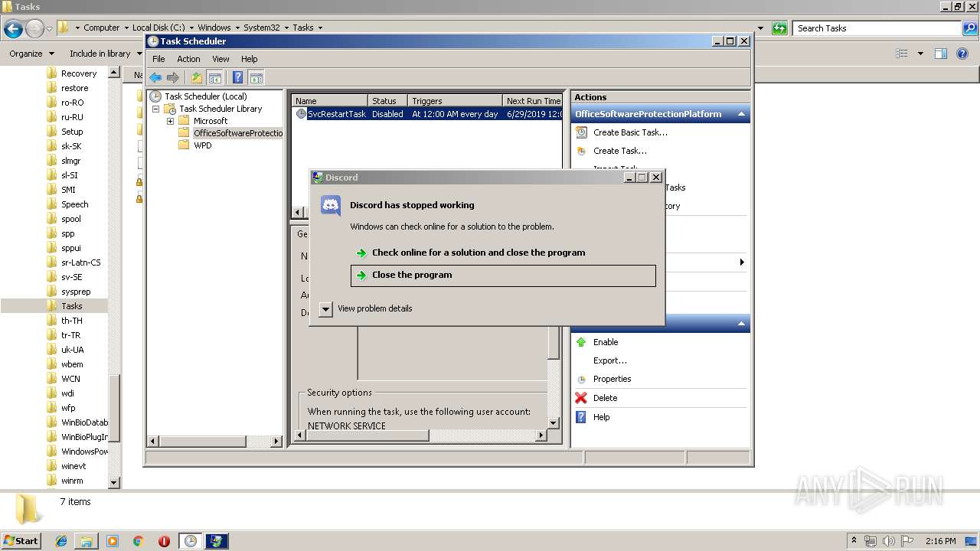Select OfficeSoftwareProtection folder in tree
980x551 pixels.
click(238, 133)
